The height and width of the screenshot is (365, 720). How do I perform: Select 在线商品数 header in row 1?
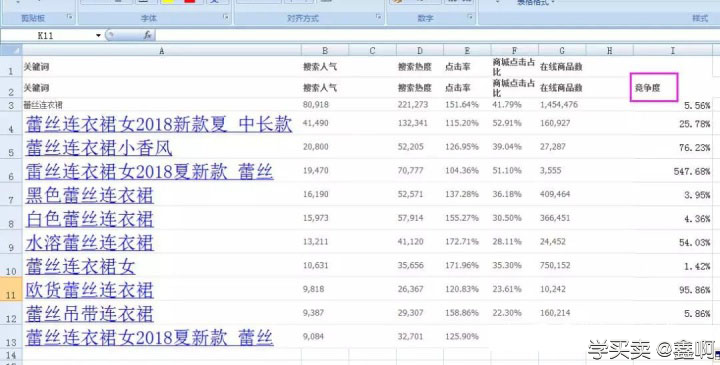561,67
